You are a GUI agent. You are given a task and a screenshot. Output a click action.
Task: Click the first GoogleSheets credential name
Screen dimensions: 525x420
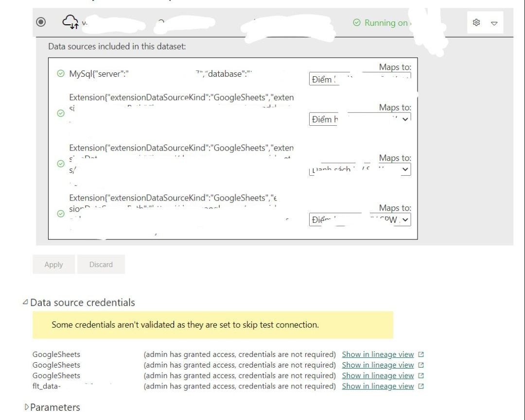[56, 354]
